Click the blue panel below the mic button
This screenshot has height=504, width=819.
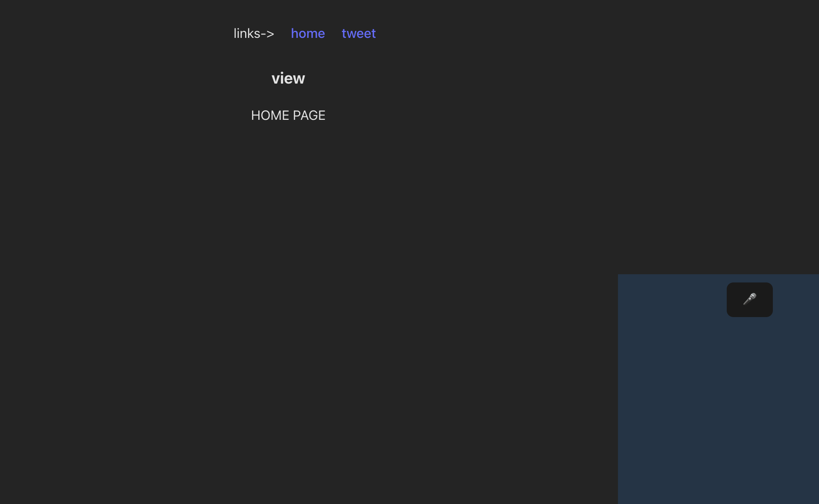pos(749,371)
